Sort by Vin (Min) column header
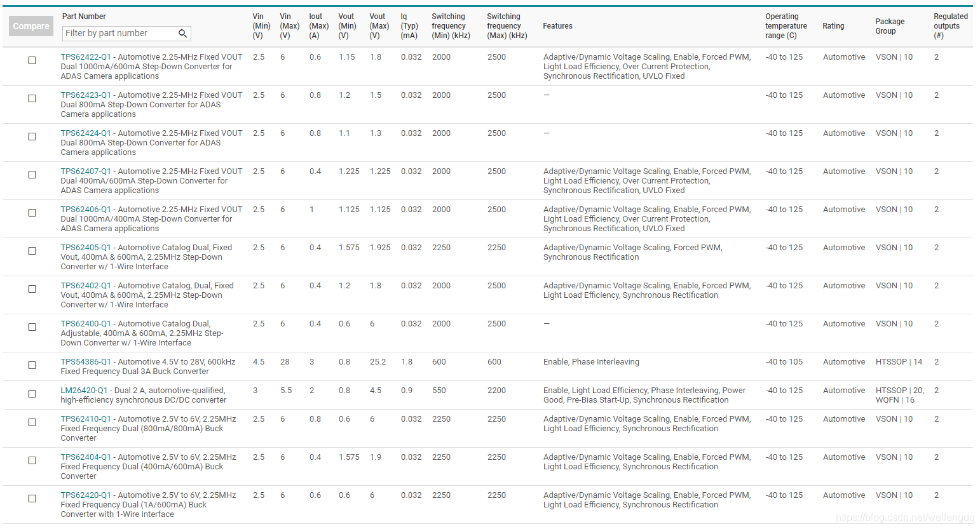The height and width of the screenshot is (529, 980). [x=261, y=26]
